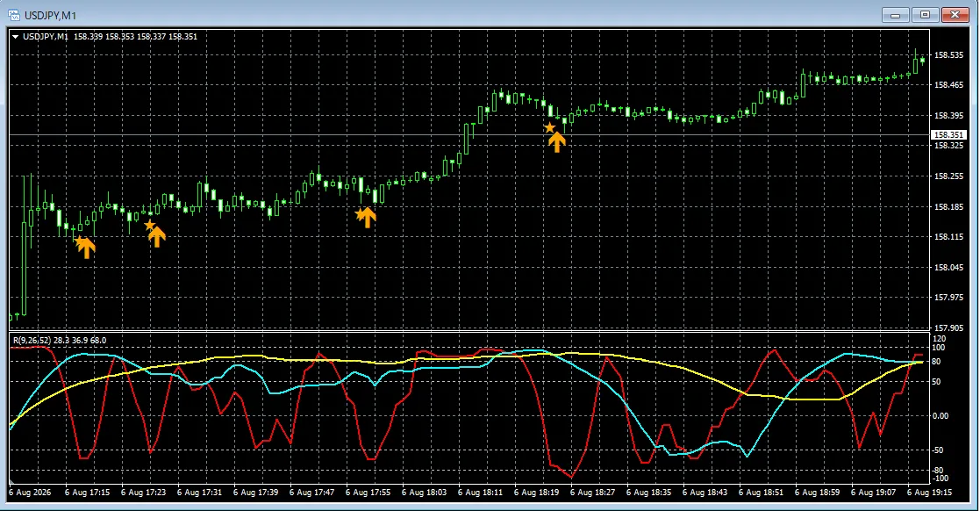
Task: Click the USDJPY,M1 window title text
Action: point(51,15)
